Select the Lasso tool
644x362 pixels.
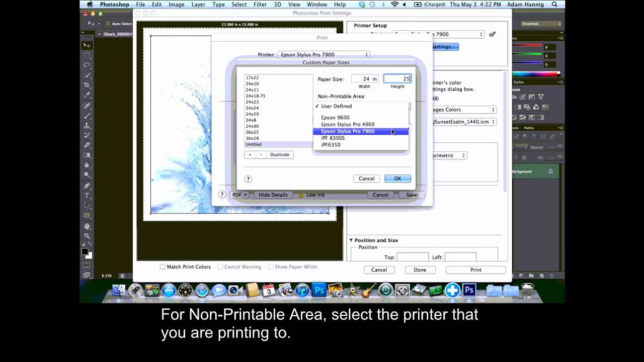[x=87, y=65]
